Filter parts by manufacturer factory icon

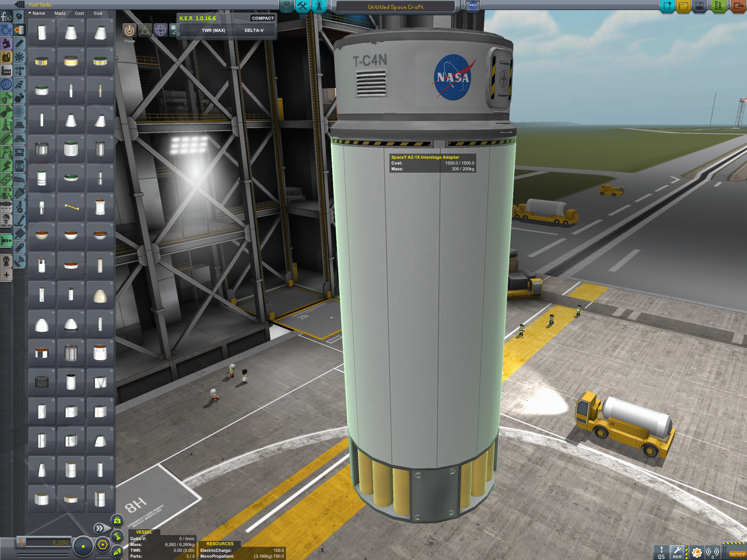tap(6, 71)
